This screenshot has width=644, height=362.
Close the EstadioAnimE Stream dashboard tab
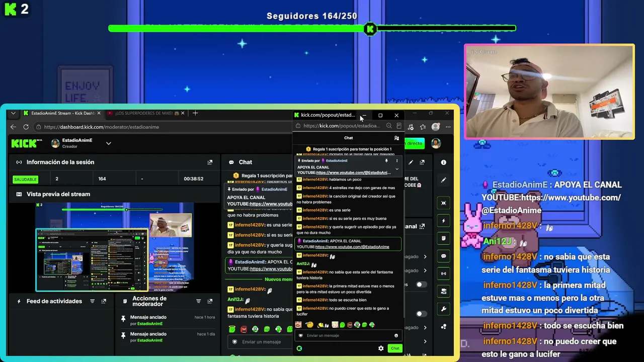[x=99, y=113]
